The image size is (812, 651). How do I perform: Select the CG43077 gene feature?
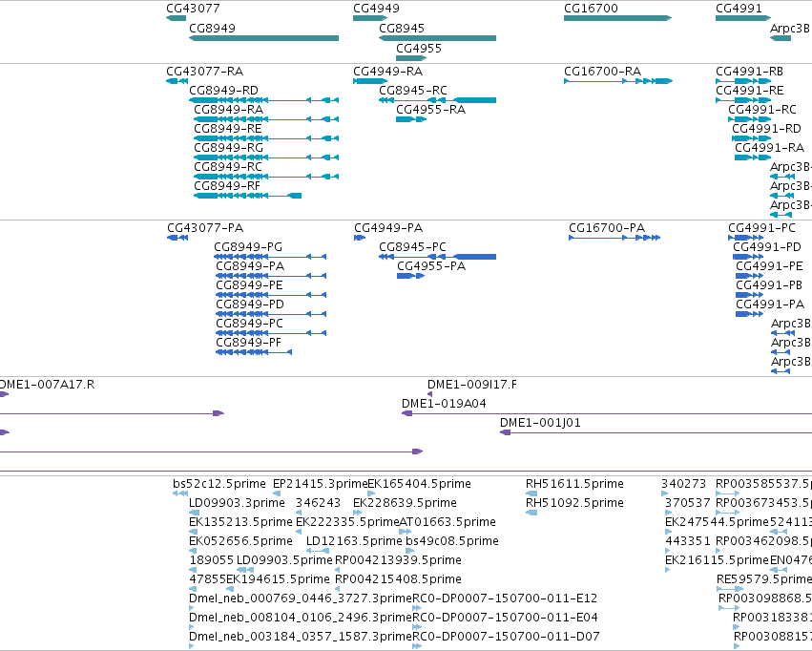177,18
